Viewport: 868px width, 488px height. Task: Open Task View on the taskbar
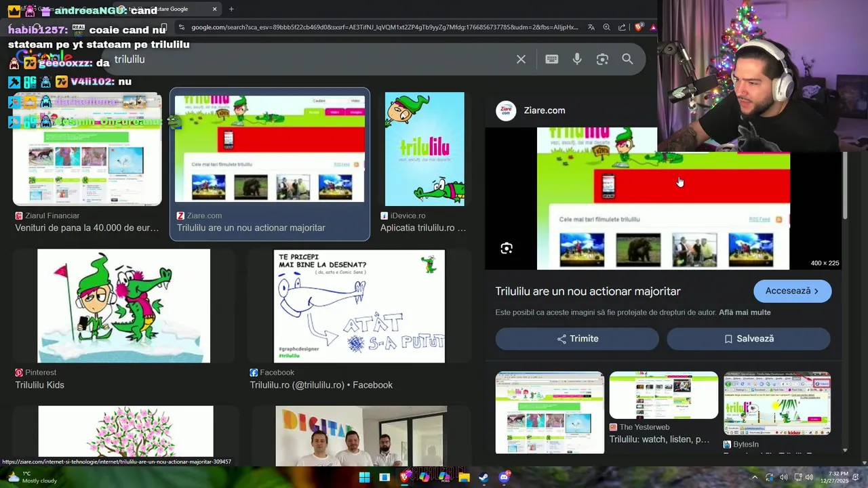(384, 477)
